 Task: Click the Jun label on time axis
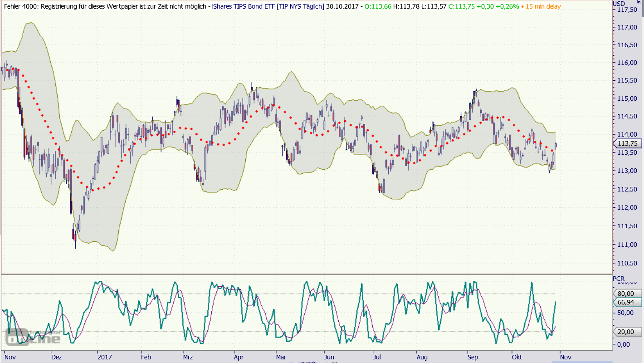point(329,357)
